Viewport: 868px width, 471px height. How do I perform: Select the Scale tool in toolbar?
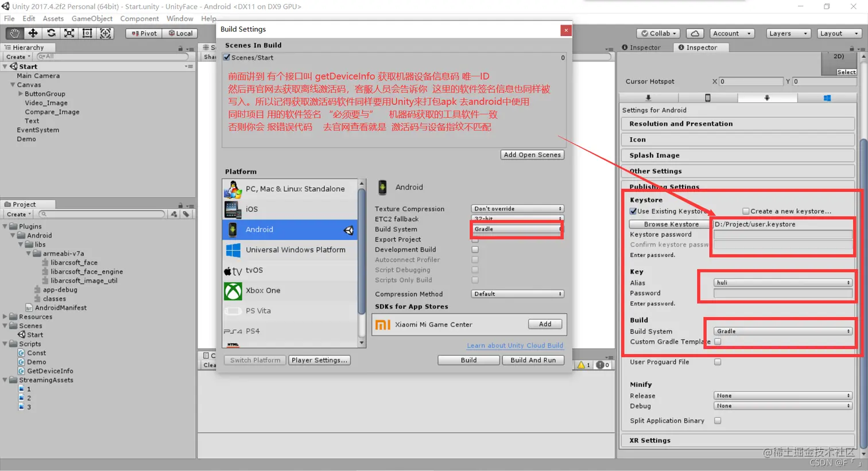(69, 33)
